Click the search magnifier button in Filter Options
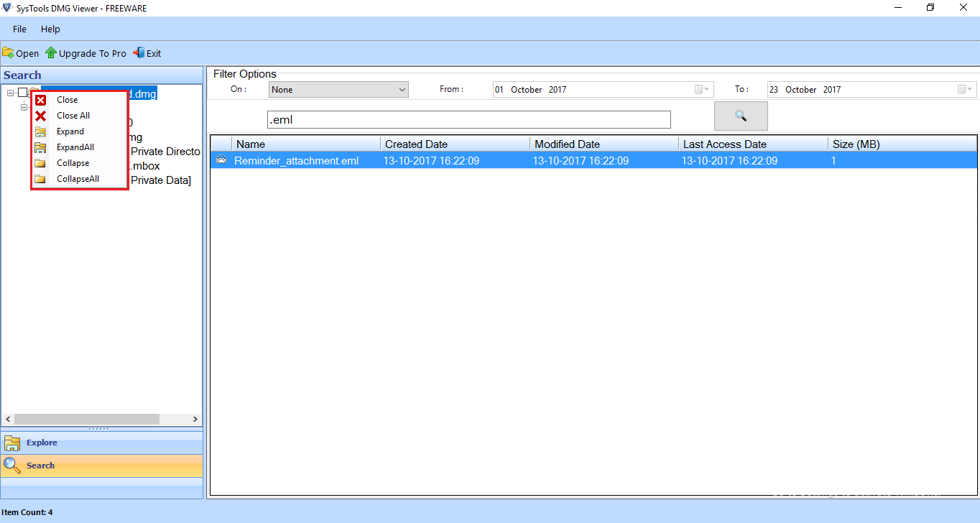The width and height of the screenshot is (980, 523). 740,115
